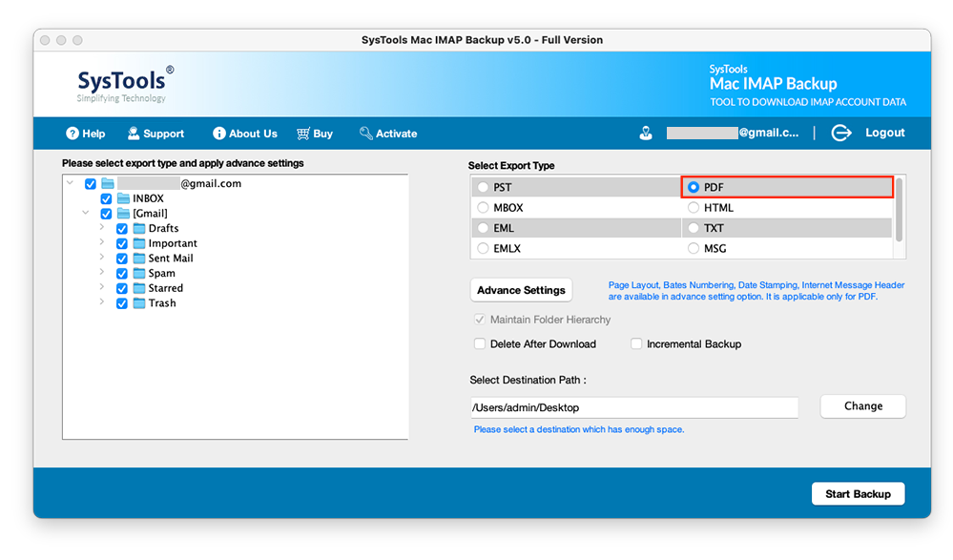The image size is (953, 560).
Task: Click the user account icon
Action: [646, 134]
